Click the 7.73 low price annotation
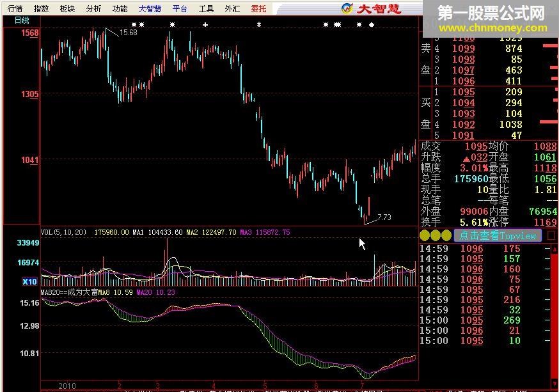Viewport: 559px width, 392px height. 384,217
